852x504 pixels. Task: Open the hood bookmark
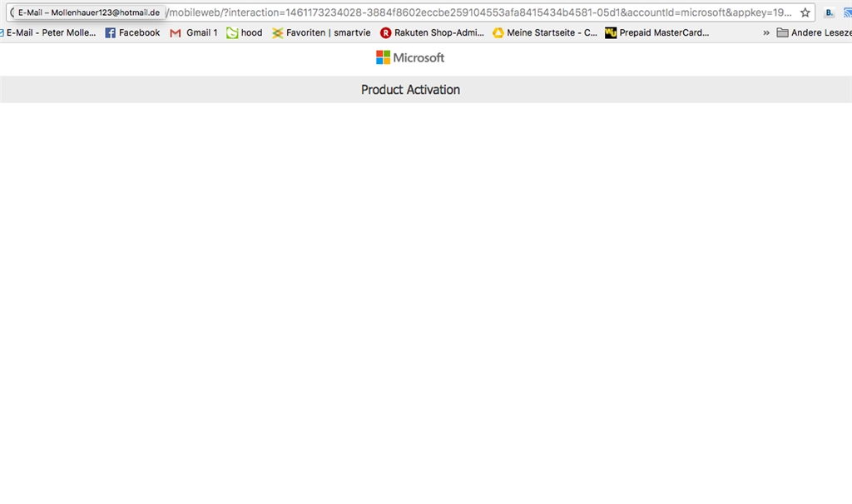(x=245, y=32)
